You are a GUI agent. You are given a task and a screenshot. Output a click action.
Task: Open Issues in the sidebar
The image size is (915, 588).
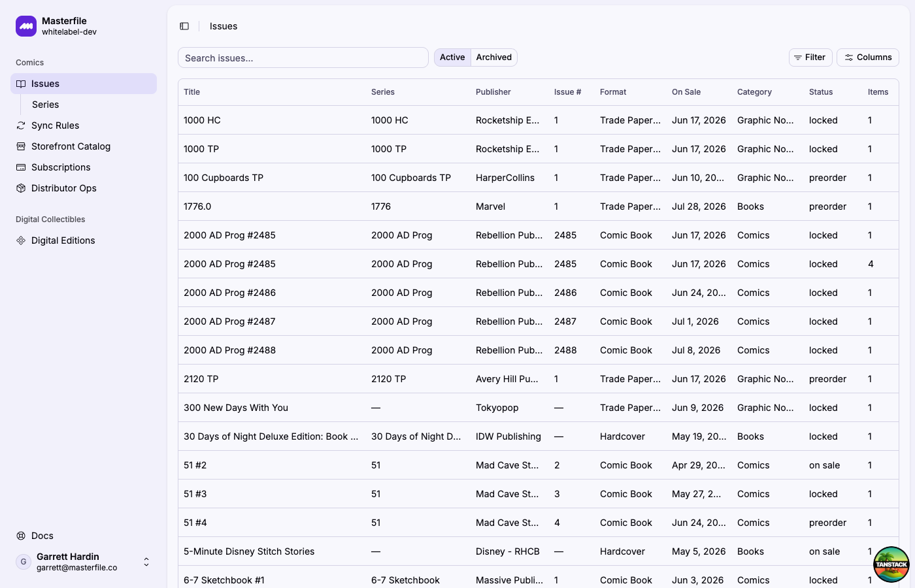point(84,84)
